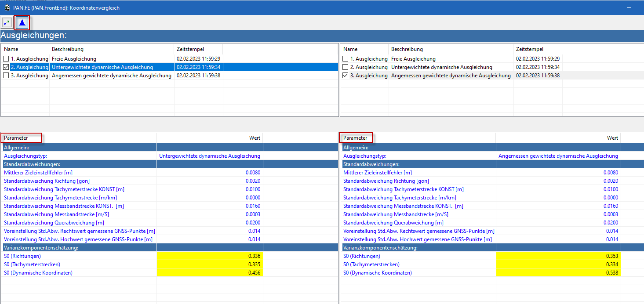Select right S0 (Dynamische Koordinaten) yellow value cell
The width and height of the screenshot is (644, 304).
click(557, 273)
